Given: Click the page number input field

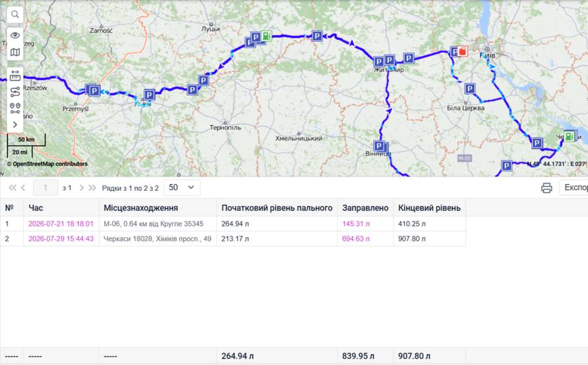Looking at the screenshot, I should click(x=46, y=188).
